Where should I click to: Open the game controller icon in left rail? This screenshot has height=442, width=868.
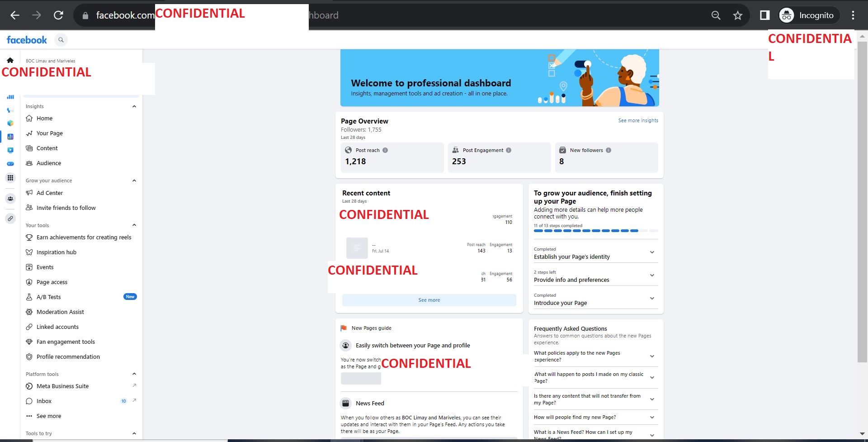coord(10,164)
